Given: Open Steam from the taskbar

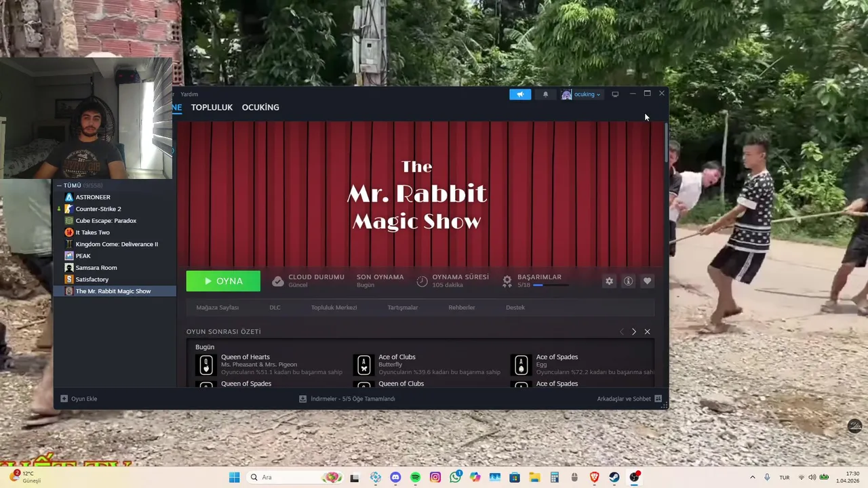Looking at the screenshot, I should click(x=614, y=477).
